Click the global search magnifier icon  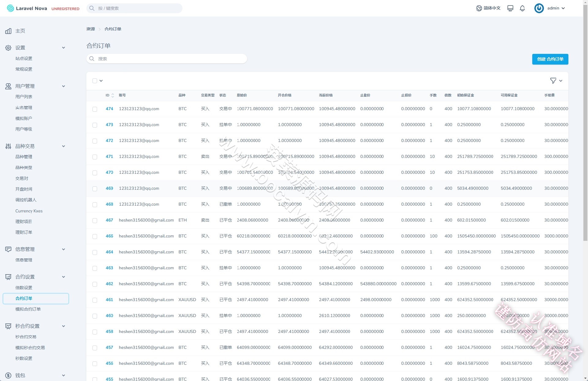92,8
